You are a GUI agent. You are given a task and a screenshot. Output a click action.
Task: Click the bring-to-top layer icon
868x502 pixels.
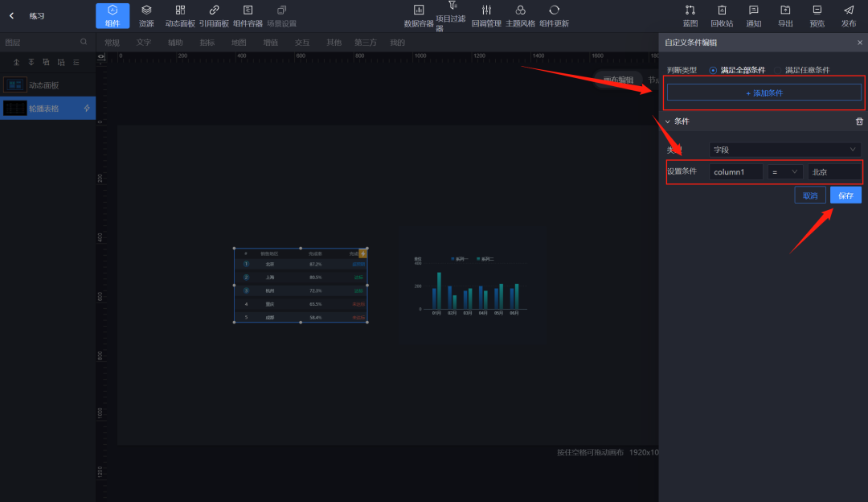[16, 62]
